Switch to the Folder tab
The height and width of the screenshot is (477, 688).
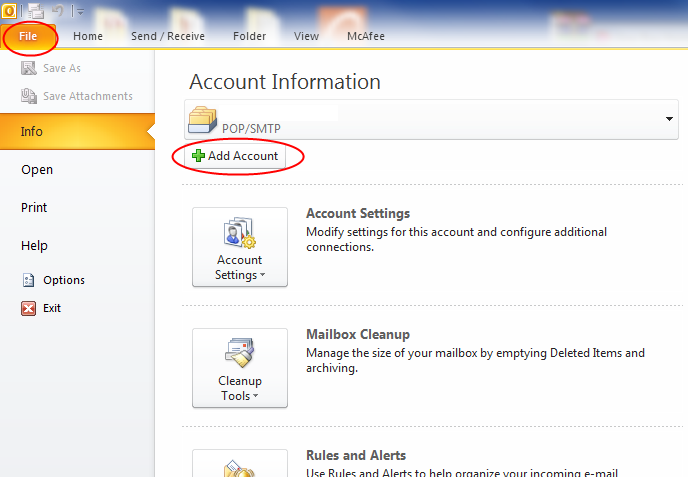(249, 36)
